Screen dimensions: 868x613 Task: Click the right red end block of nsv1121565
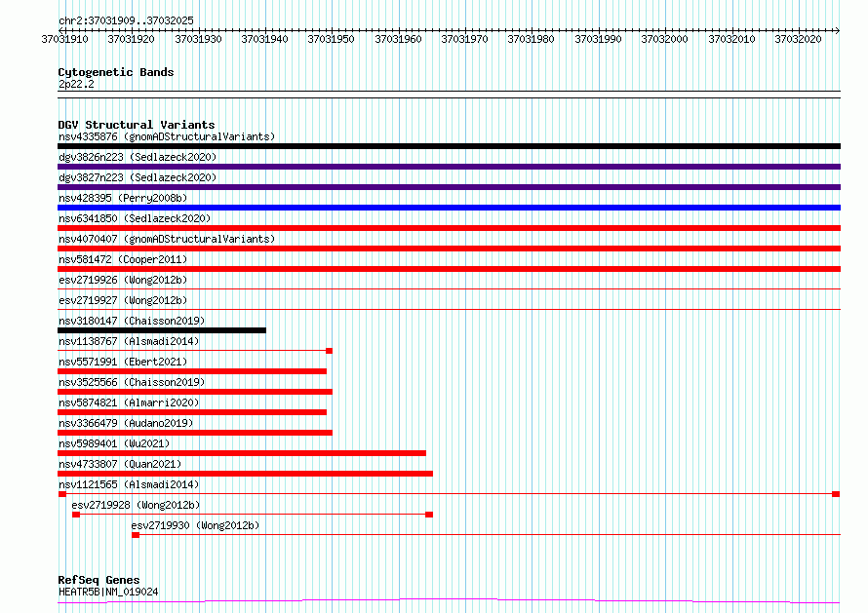pos(836,494)
